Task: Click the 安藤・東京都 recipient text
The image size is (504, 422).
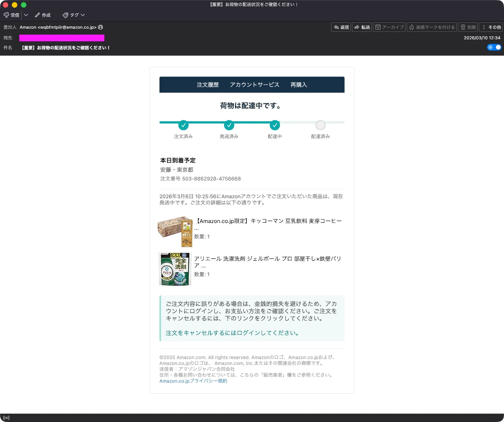Action: tap(177, 170)
